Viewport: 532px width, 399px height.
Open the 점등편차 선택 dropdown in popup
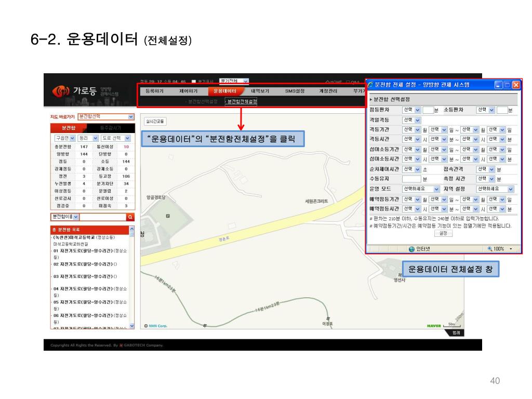[411, 110]
